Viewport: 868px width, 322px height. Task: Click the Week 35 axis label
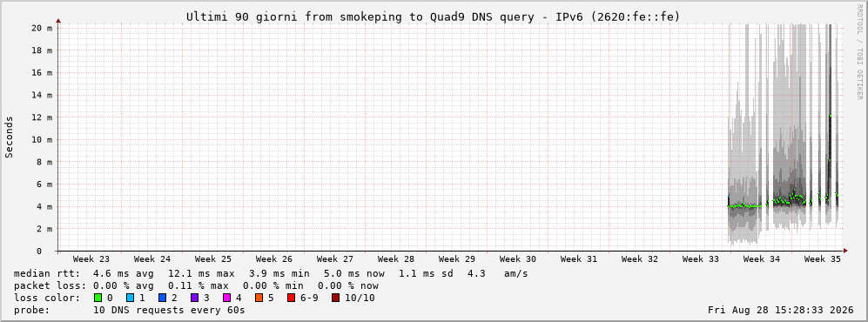(822, 259)
